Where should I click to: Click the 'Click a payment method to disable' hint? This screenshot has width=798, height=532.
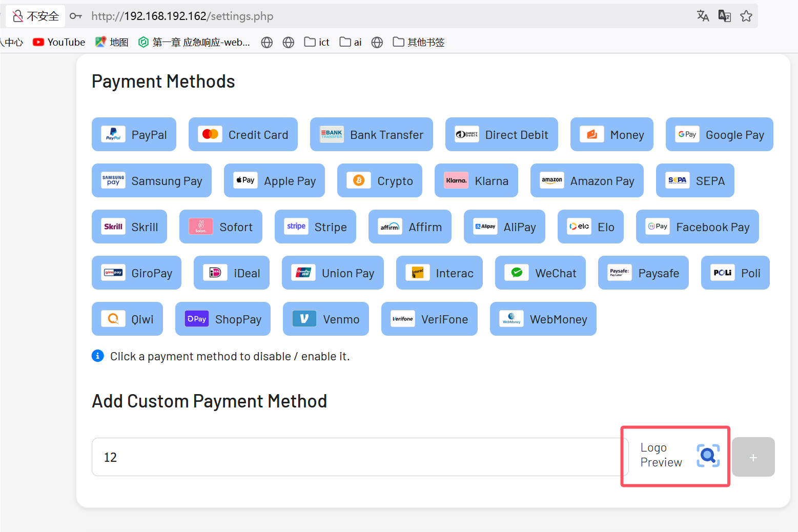230,356
